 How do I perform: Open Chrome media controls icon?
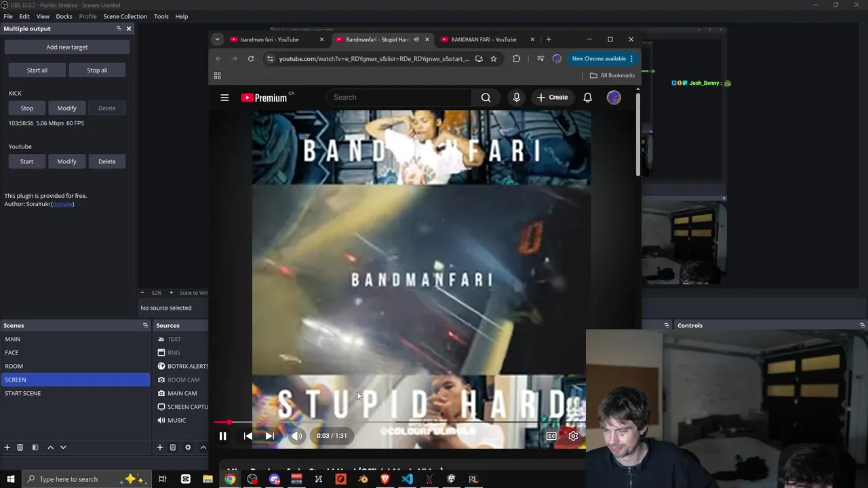pos(540,59)
